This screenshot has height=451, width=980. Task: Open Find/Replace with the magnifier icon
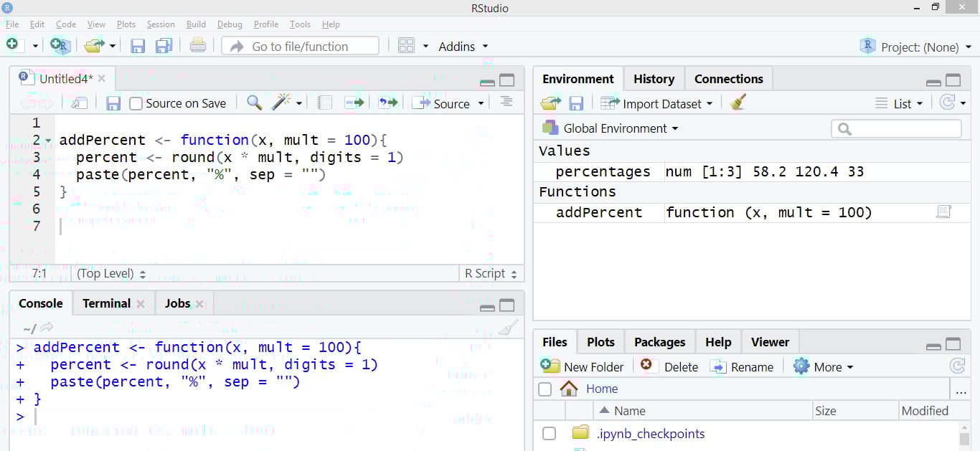click(253, 103)
